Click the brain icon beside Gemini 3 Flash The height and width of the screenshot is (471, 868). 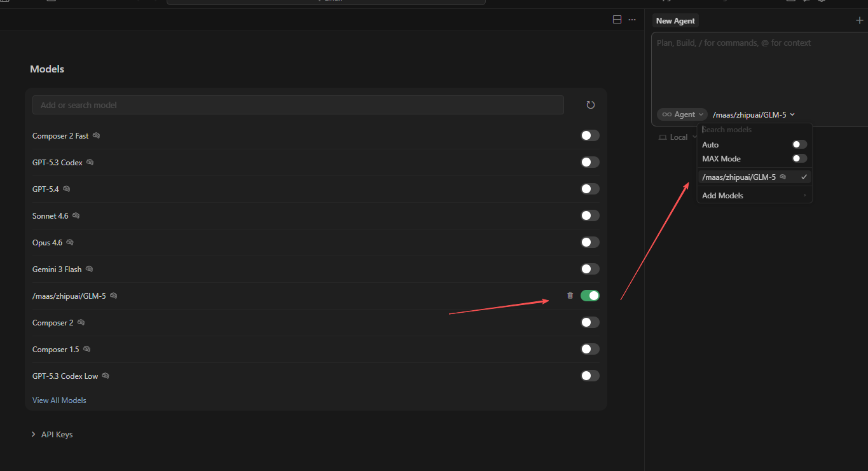89,270
